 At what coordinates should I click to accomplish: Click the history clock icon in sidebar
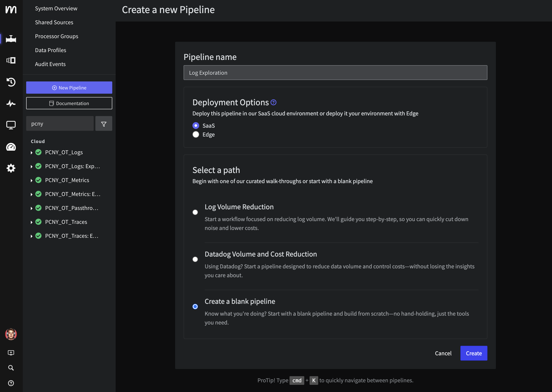tap(11, 82)
